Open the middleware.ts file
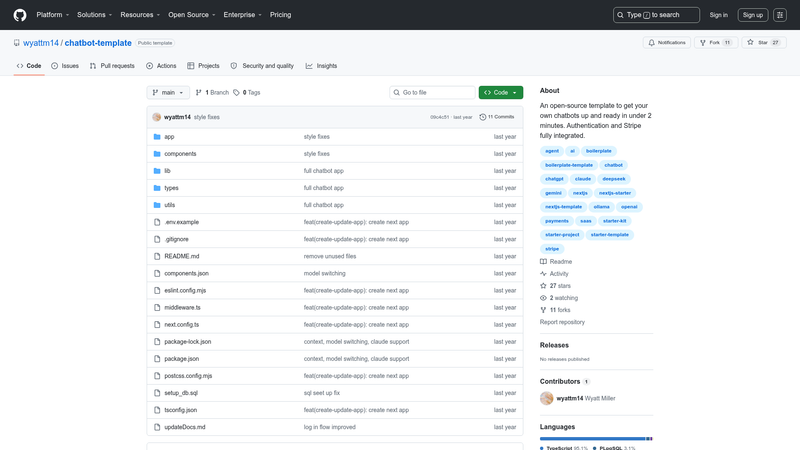This screenshot has width=800, height=450. tap(182, 308)
